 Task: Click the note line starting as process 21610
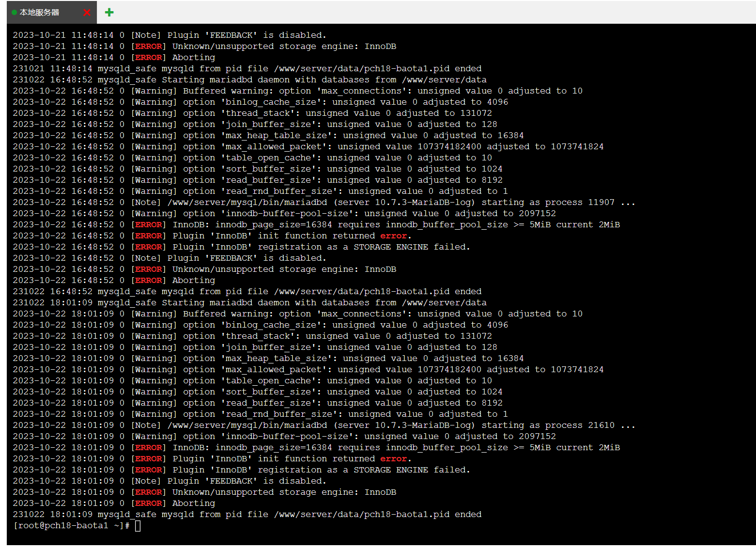tap(324, 425)
